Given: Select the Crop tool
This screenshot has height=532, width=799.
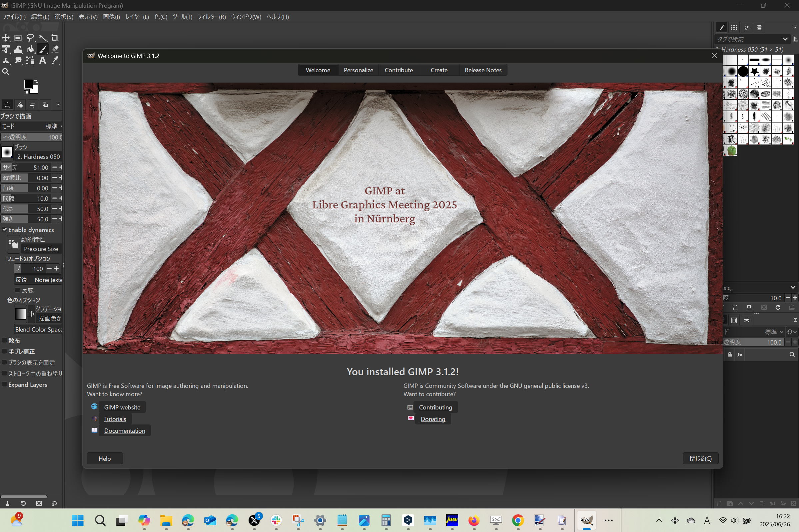Looking at the screenshot, I should pos(55,38).
